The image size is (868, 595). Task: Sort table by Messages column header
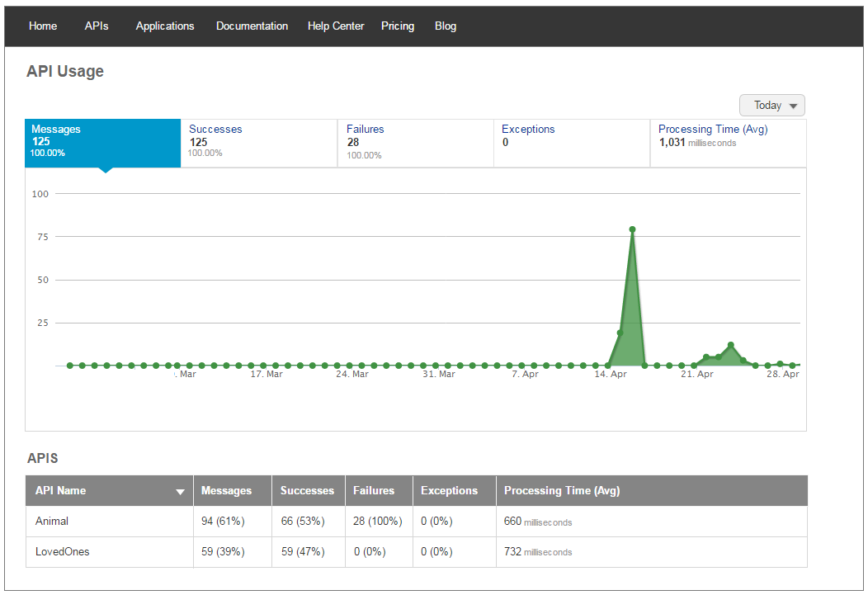[226, 491]
